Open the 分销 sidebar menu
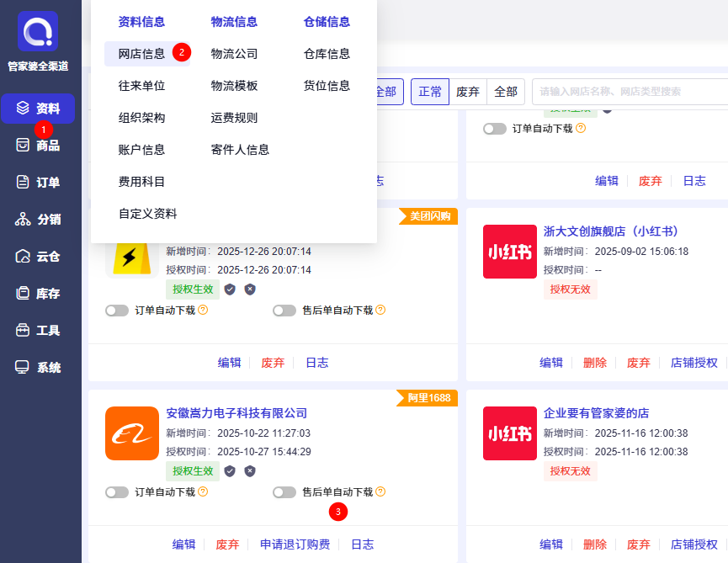Screen dimensions: 728x563 point(38,219)
